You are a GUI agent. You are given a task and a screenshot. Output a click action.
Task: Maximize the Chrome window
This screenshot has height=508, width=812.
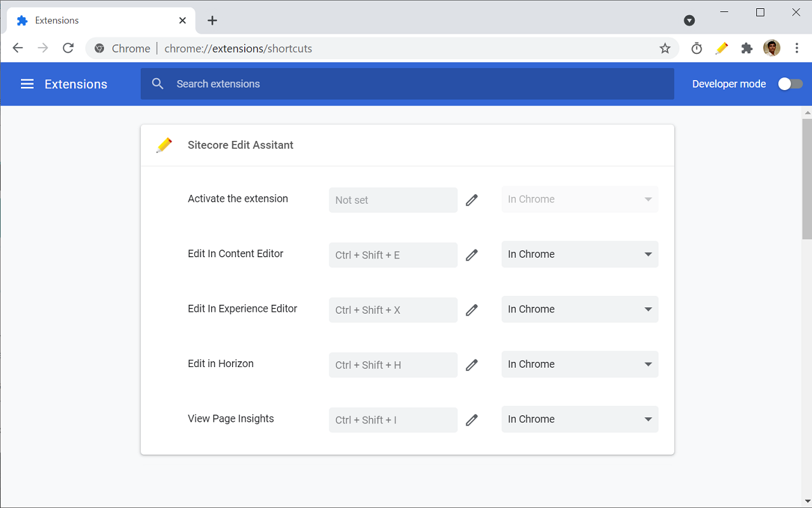point(760,12)
